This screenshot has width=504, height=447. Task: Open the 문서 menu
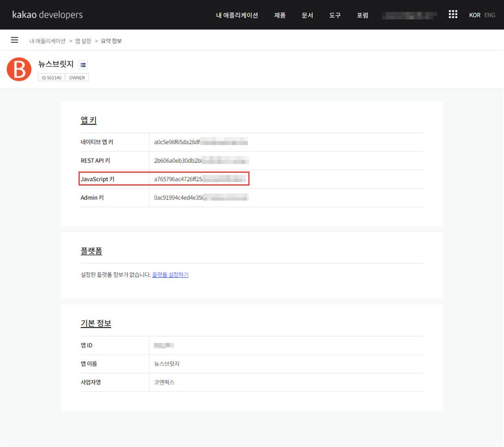pyautogui.click(x=307, y=15)
